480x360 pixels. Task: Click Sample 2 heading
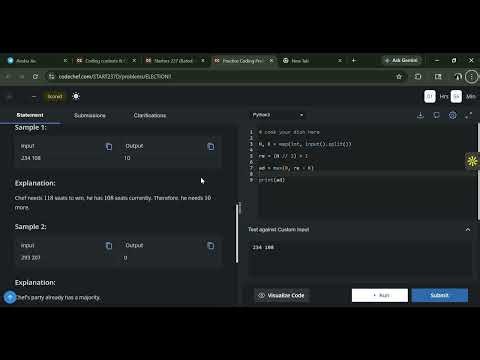coord(31,227)
